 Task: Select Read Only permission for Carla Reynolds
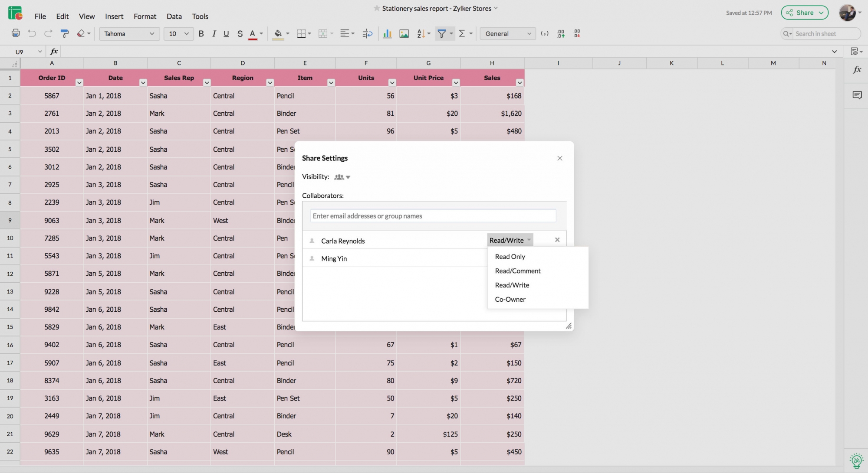pyautogui.click(x=509, y=257)
